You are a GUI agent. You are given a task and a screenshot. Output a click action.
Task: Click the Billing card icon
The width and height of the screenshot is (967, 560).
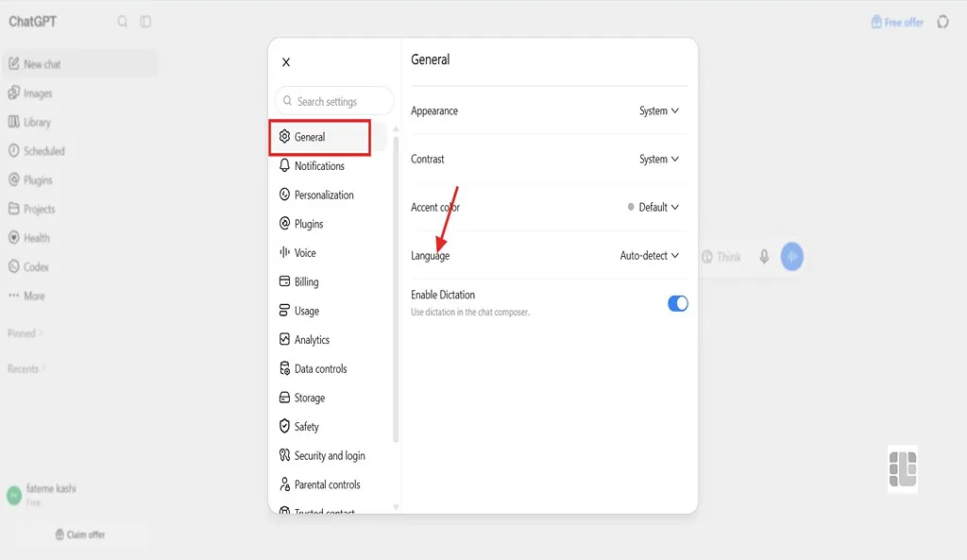[x=284, y=281]
